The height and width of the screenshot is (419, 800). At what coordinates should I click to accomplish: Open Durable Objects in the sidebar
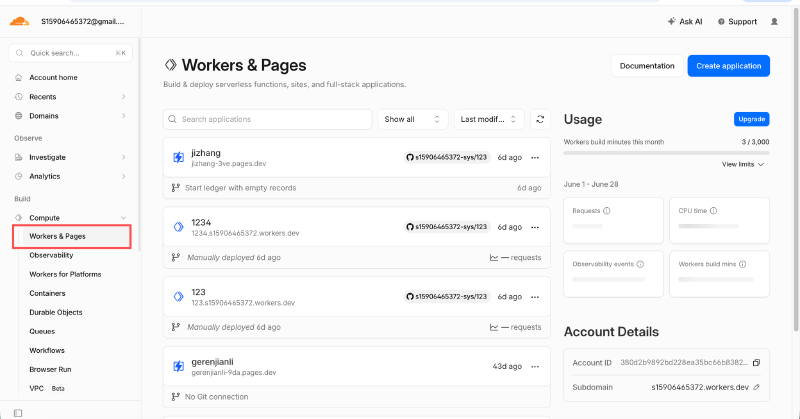[x=56, y=312]
